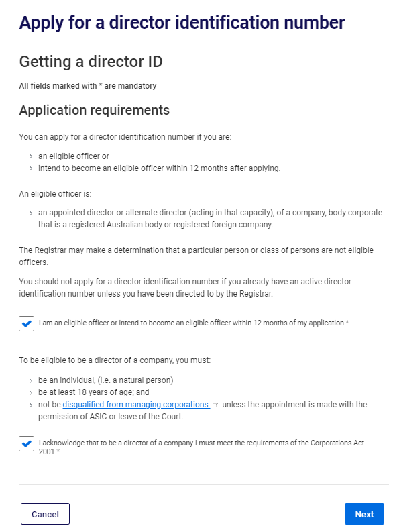The image size is (393, 532).
Task: Click the chevron bullet before 'an appointed director'
Action: pyautogui.click(x=31, y=213)
